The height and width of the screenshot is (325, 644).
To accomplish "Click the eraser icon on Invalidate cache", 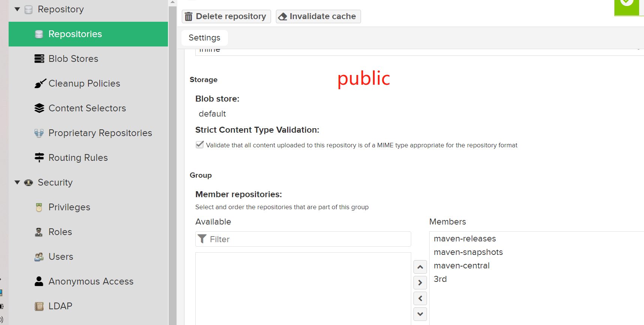I will [x=283, y=16].
